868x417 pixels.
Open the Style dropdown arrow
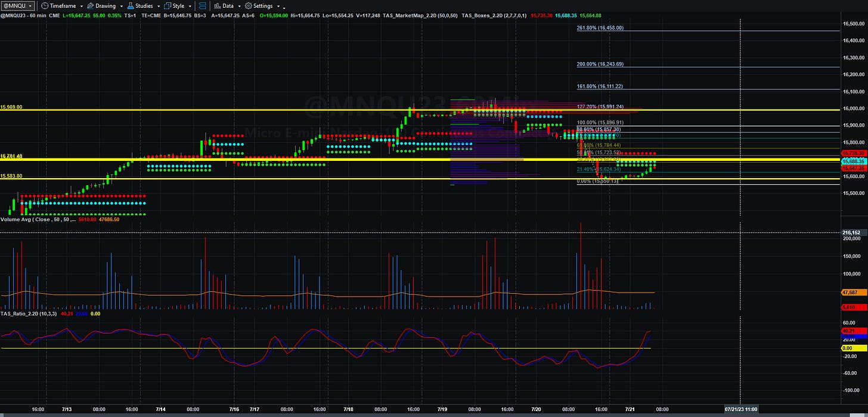coord(190,7)
